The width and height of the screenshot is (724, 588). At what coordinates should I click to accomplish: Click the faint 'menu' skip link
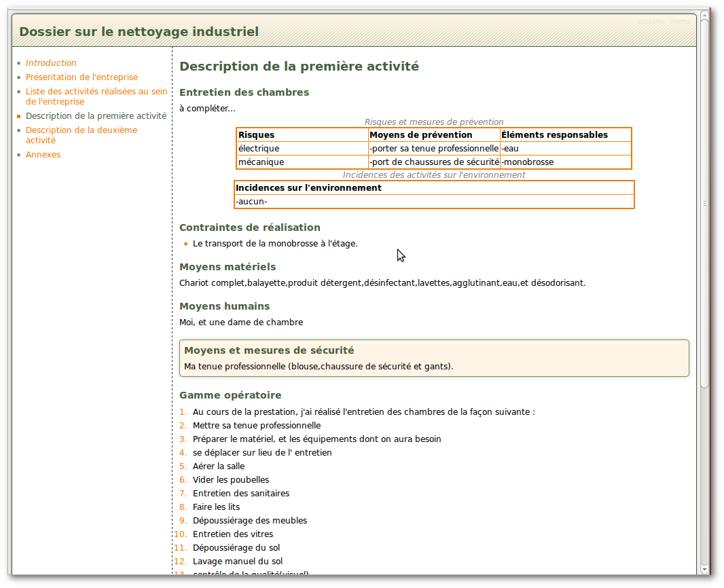click(680, 21)
